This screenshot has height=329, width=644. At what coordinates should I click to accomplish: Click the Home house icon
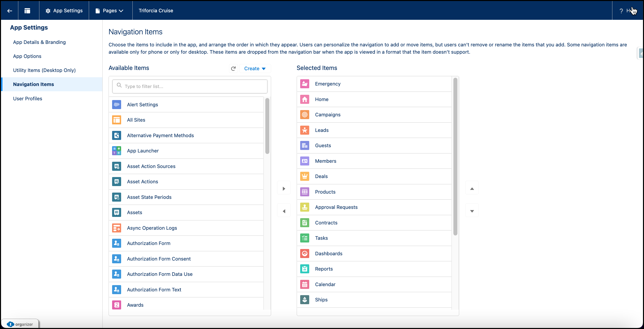pos(304,99)
